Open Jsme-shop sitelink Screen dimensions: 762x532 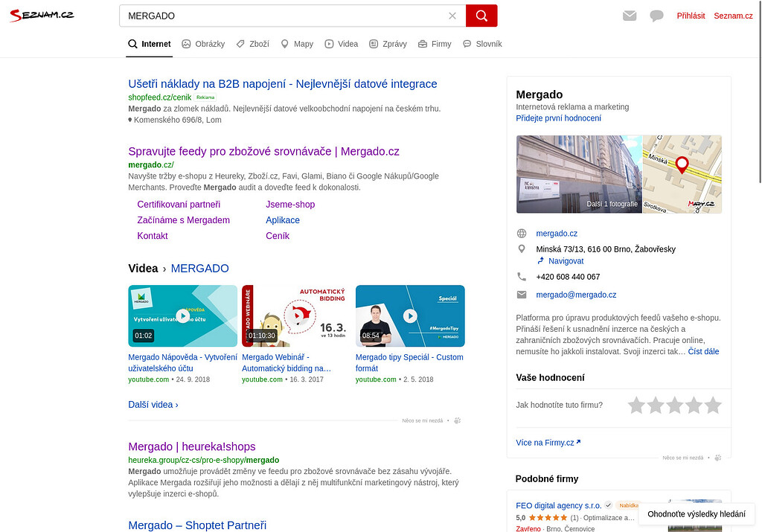click(x=290, y=205)
